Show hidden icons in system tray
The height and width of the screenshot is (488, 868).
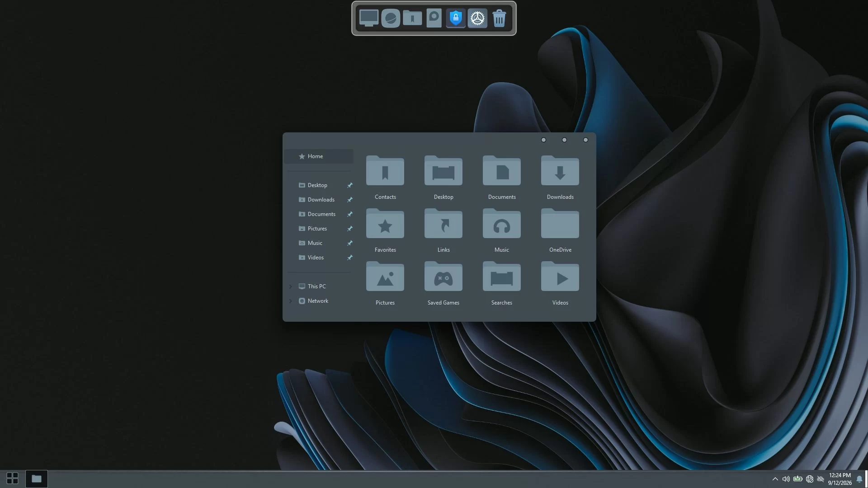click(x=775, y=479)
